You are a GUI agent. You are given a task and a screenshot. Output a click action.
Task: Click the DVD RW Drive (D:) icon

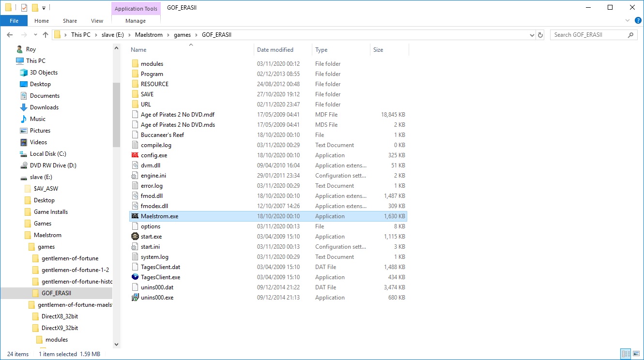click(x=24, y=165)
